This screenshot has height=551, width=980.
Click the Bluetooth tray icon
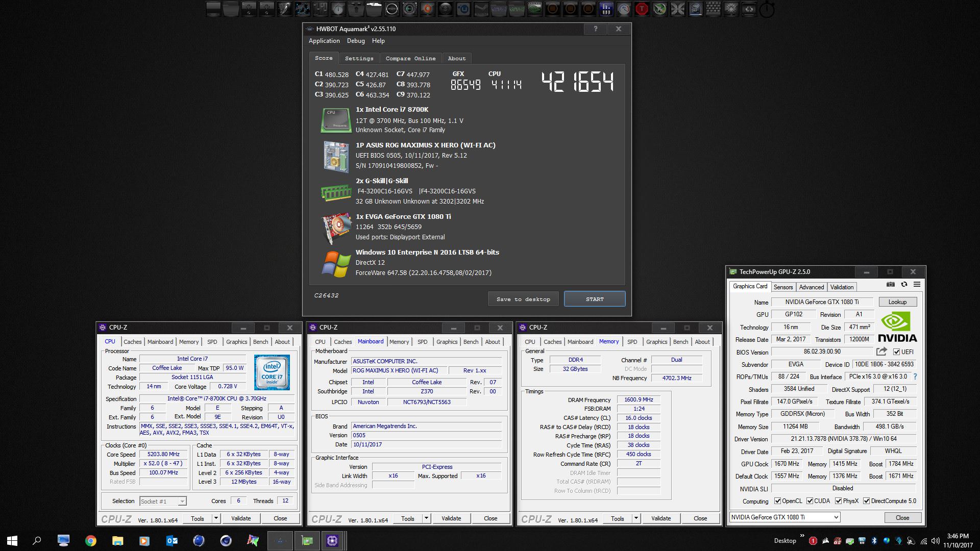pyautogui.click(x=874, y=541)
